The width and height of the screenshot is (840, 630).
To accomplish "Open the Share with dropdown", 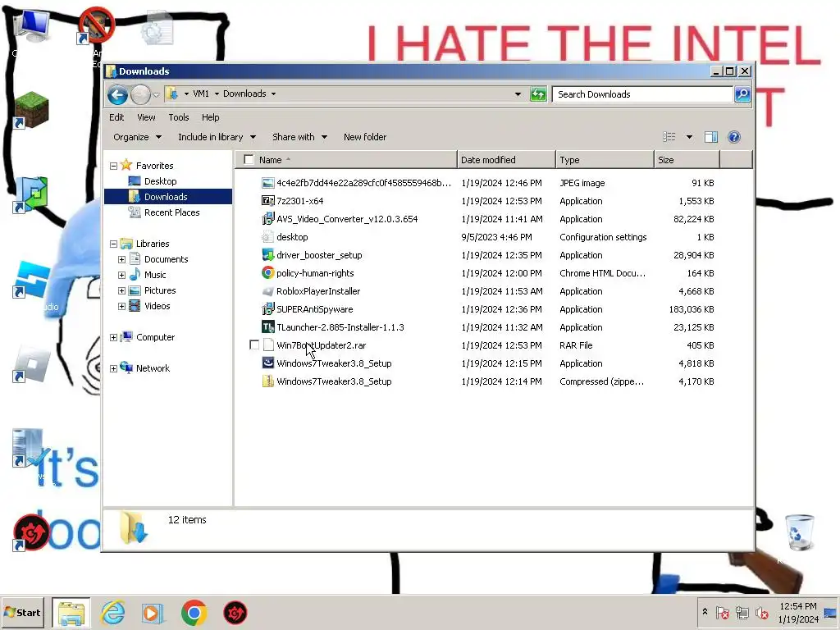I will (x=300, y=137).
